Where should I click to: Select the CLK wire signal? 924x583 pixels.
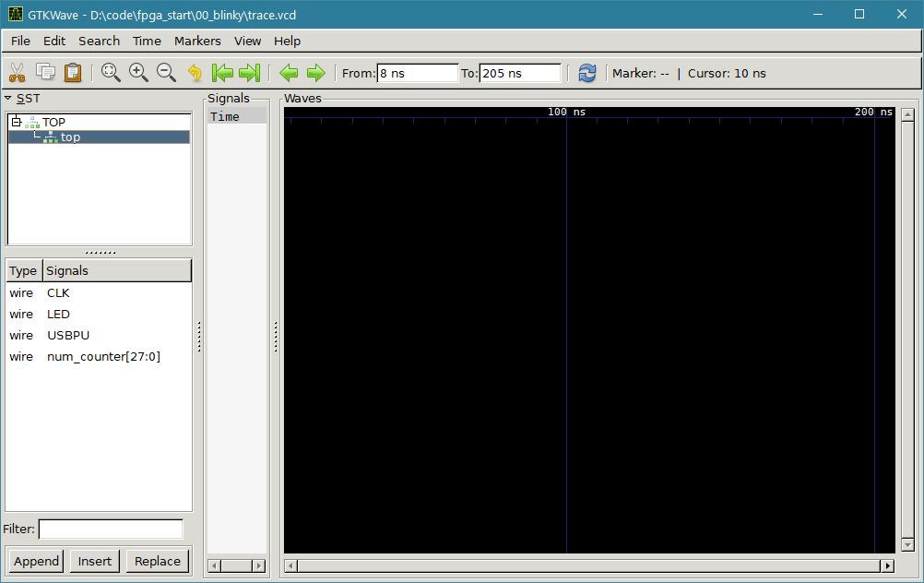click(x=99, y=293)
